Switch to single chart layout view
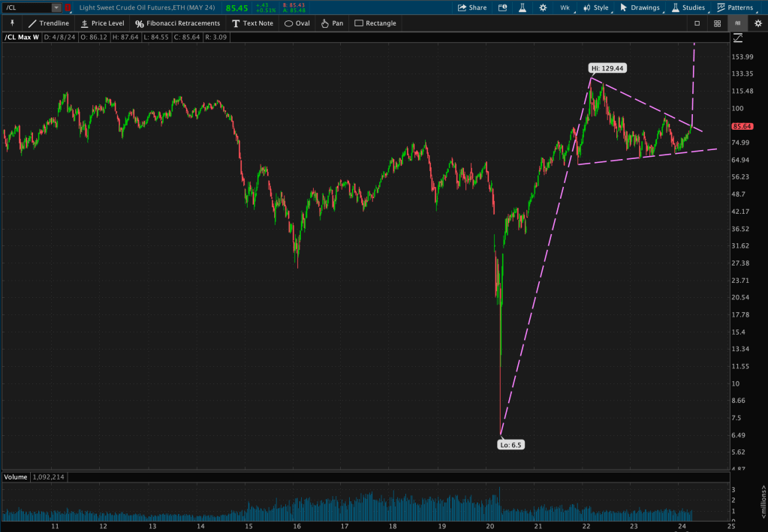 [697, 23]
